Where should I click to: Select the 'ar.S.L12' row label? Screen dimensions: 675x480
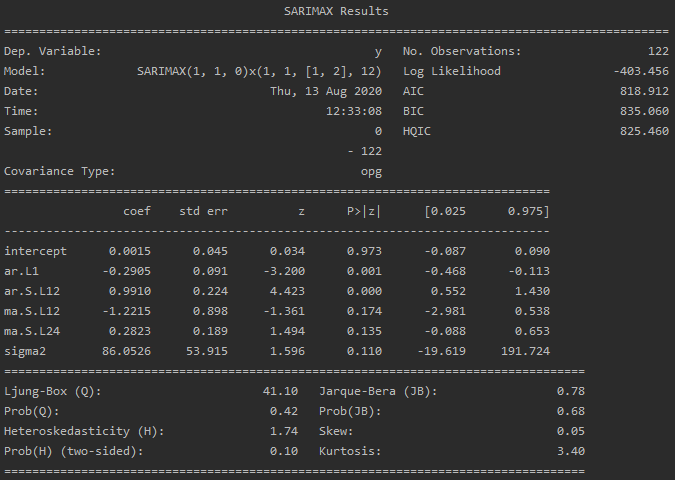(x=32, y=291)
